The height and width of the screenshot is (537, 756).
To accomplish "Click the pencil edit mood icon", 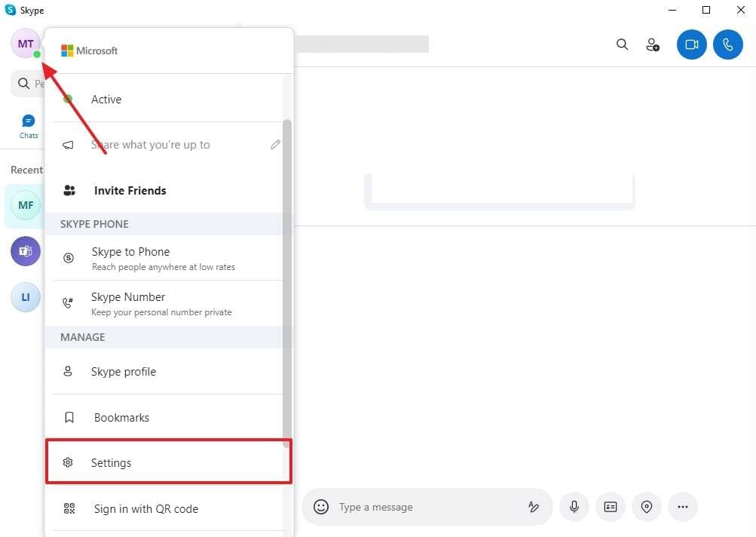I will click(x=275, y=144).
